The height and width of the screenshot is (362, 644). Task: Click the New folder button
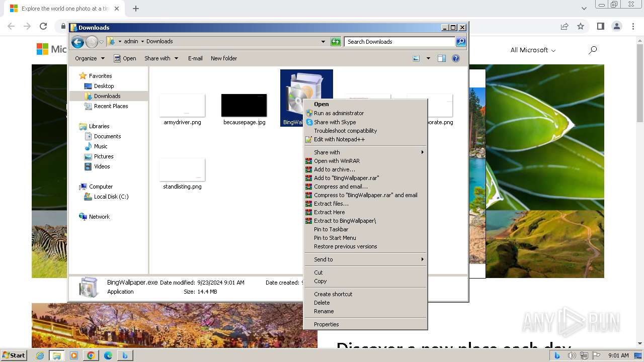(x=224, y=58)
